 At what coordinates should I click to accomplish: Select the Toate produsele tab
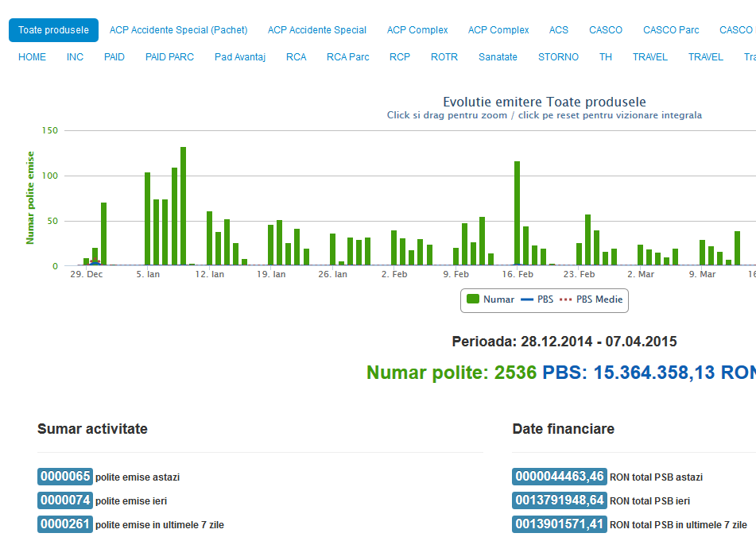coord(53,30)
